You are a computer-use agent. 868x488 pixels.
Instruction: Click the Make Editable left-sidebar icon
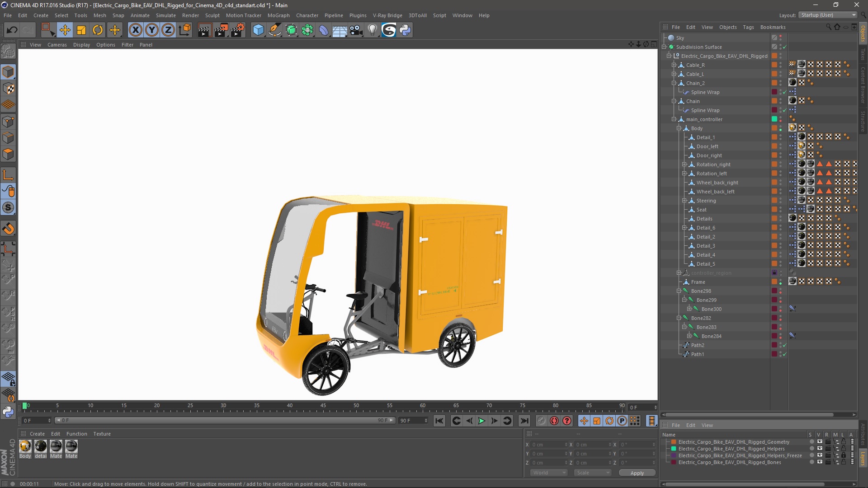(8, 52)
